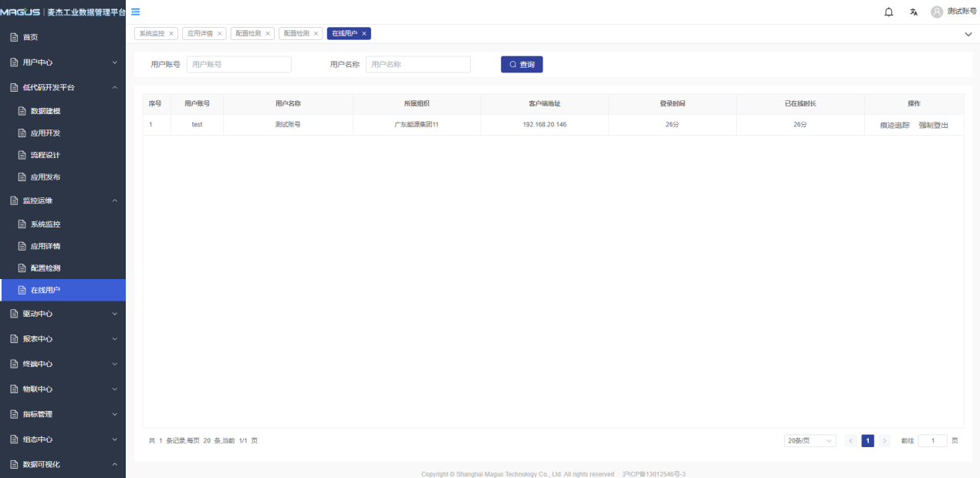The width and height of the screenshot is (980, 478).
Task: Click 强制登出 for the test user
Action: point(933,125)
